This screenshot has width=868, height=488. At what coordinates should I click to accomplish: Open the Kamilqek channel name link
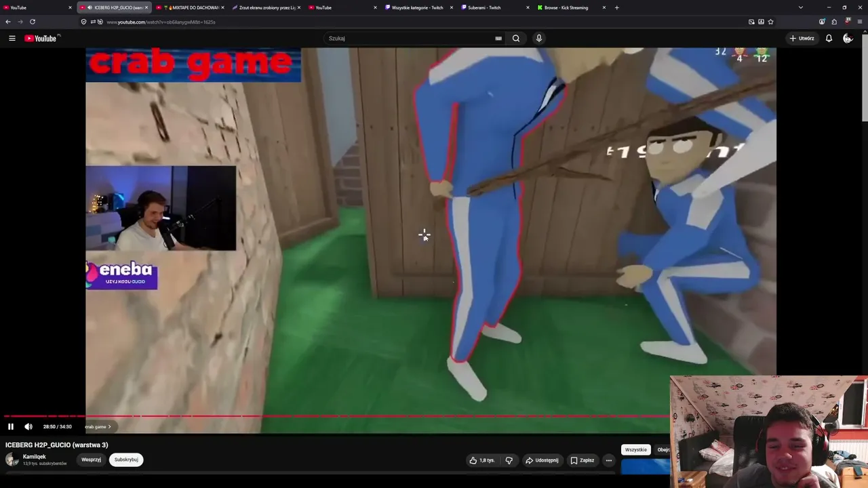click(35, 457)
